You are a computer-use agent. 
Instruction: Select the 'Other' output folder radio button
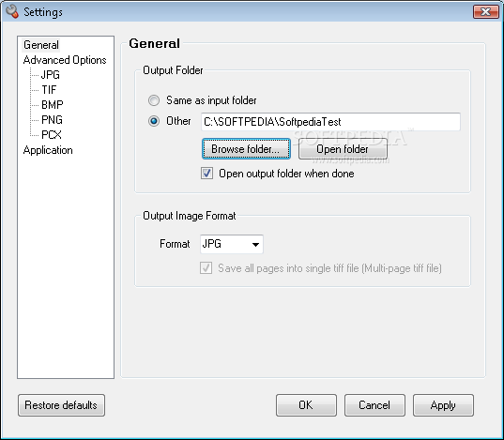[x=154, y=121]
